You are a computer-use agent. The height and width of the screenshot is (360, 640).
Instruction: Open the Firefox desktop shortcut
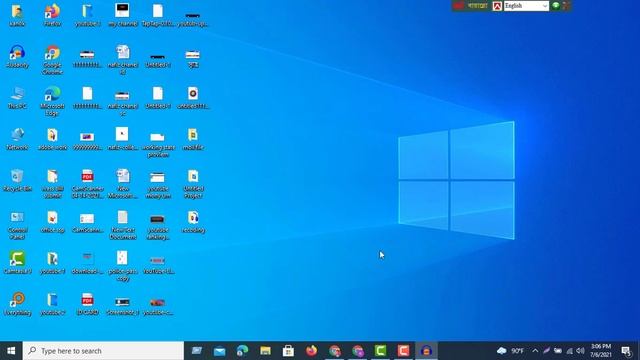pos(52,15)
